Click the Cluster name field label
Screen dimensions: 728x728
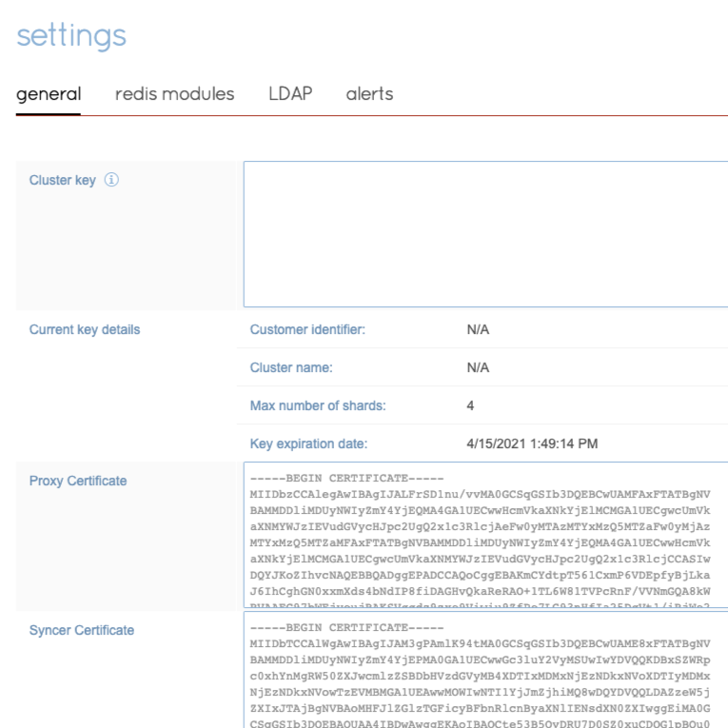point(291,367)
